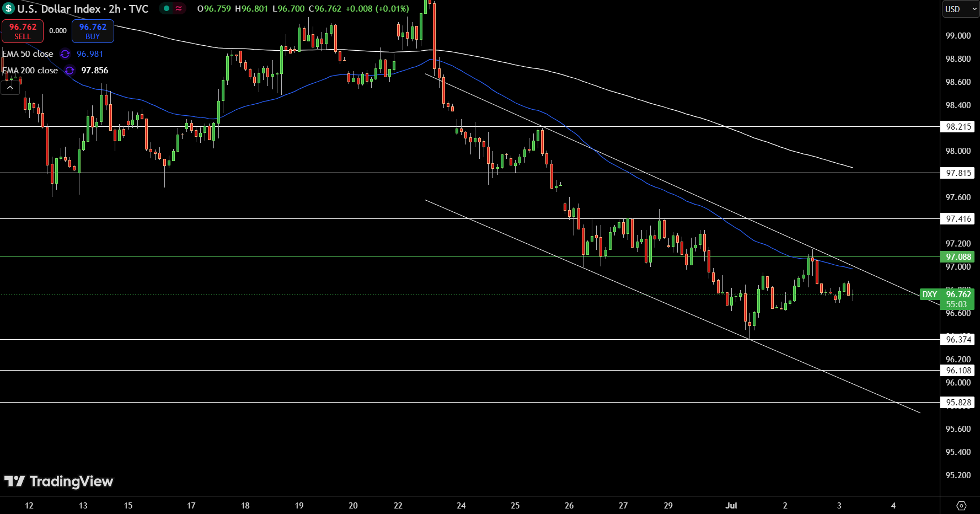Click the 98.600 price axis label
Viewport: 980px width, 514px height.
click(x=958, y=82)
